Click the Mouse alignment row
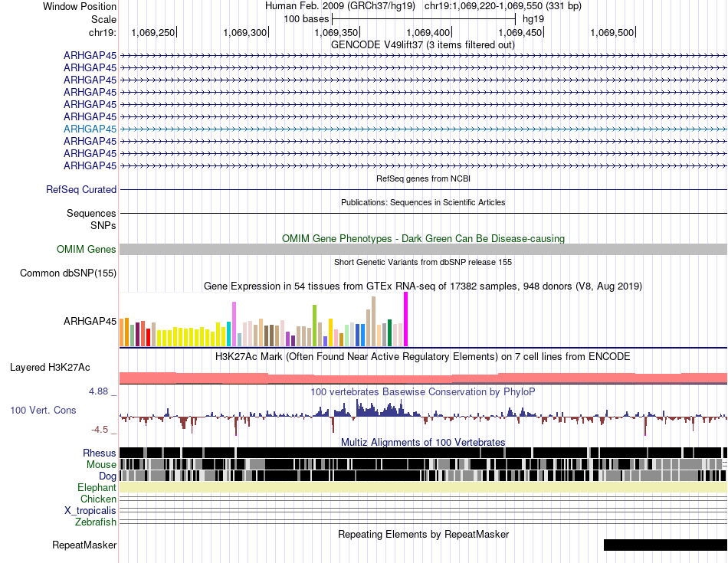This screenshot has width=728, height=563. coord(423,464)
